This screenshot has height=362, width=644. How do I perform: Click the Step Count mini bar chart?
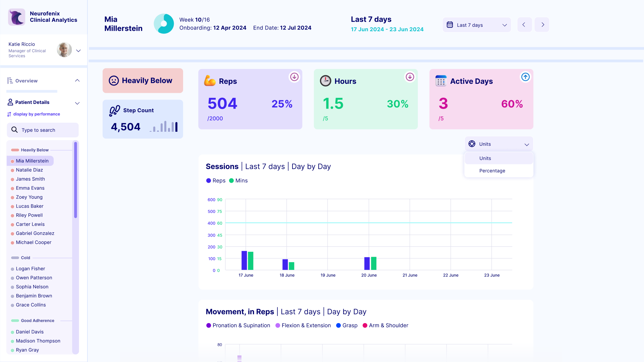[x=164, y=126]
